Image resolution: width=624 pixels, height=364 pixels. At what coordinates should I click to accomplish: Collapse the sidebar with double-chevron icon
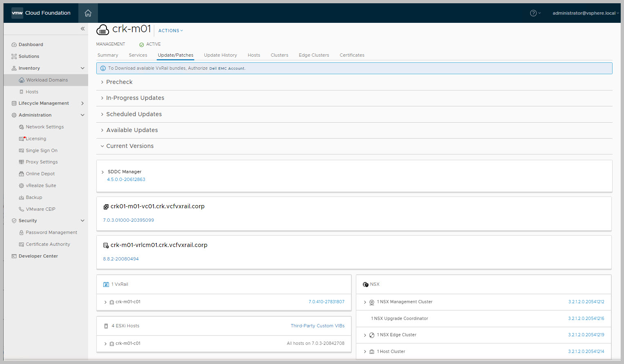pyautogui.click(x=82, y=29)
